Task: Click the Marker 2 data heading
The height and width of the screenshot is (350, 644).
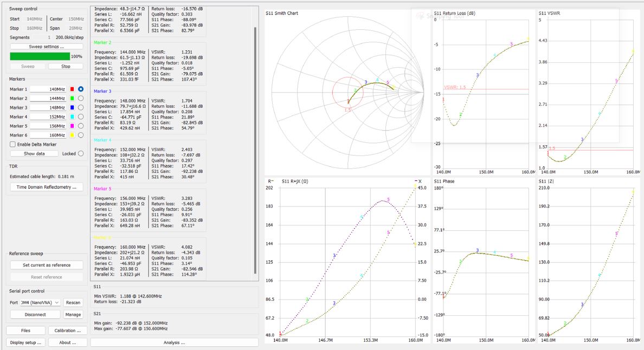Action: coord(102,42)
